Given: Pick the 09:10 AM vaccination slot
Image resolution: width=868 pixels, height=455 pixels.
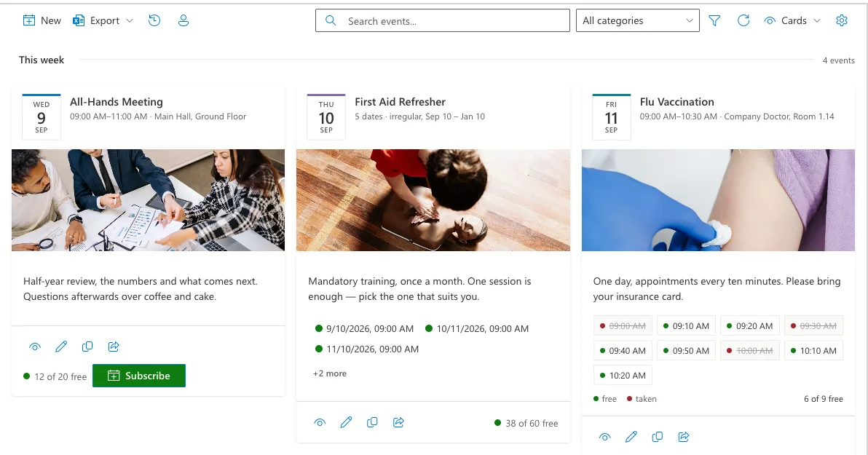Looking at the screenshot, I should click(x=687, y=326).
